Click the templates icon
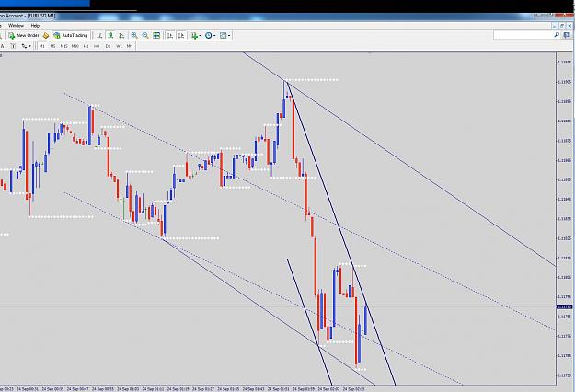Image resolution: width=575 pixels, height=392 pixels. click(x=223, y=36)
